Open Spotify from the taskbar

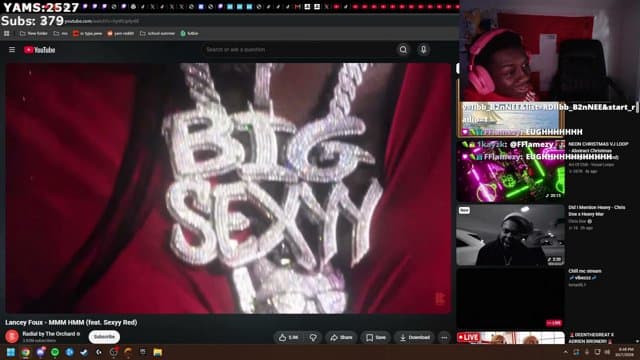55,352
